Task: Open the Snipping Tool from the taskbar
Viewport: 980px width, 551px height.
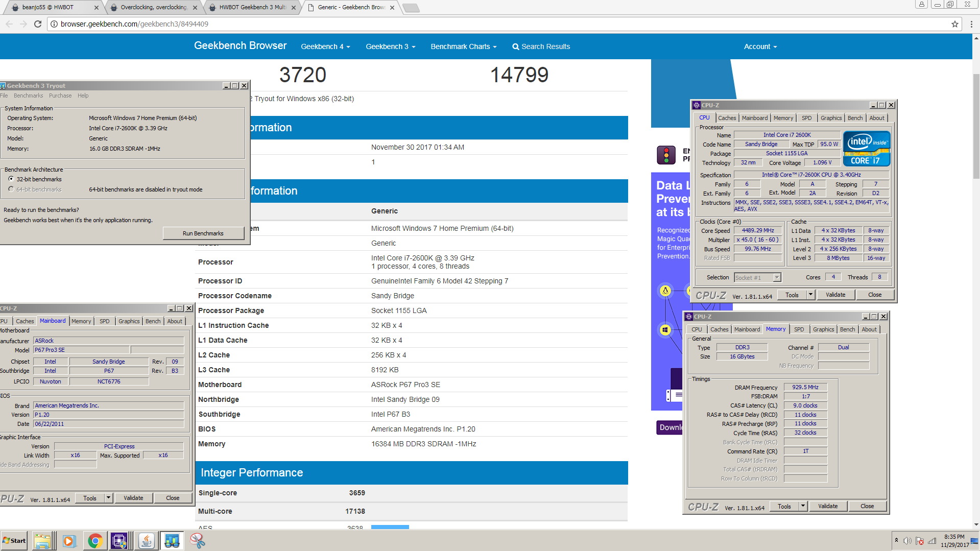Action: [x=197, y=541]
